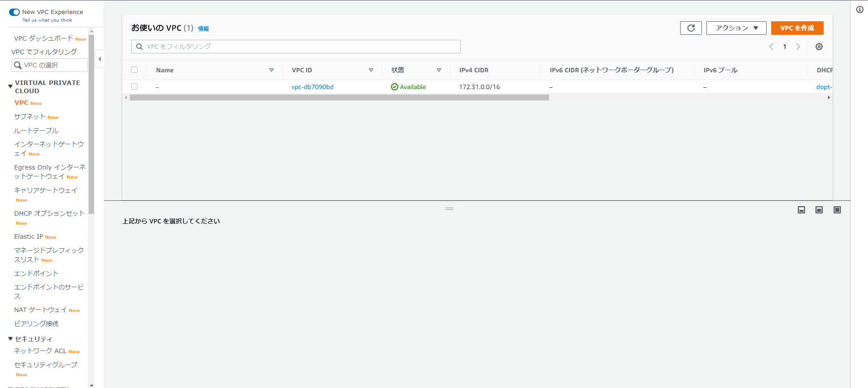
Task: Collapse the left navigation sidebar
Action: [100, 59]
